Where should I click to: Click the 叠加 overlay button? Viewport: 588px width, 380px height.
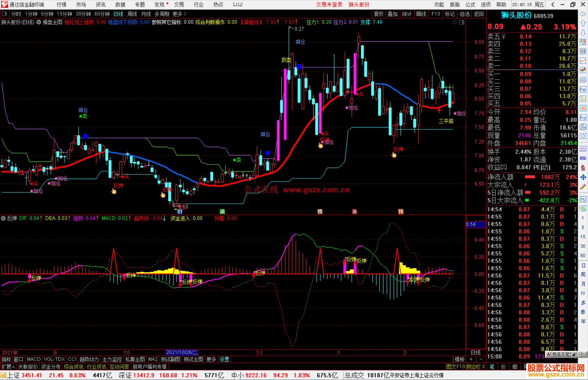(x=393, y=14)
